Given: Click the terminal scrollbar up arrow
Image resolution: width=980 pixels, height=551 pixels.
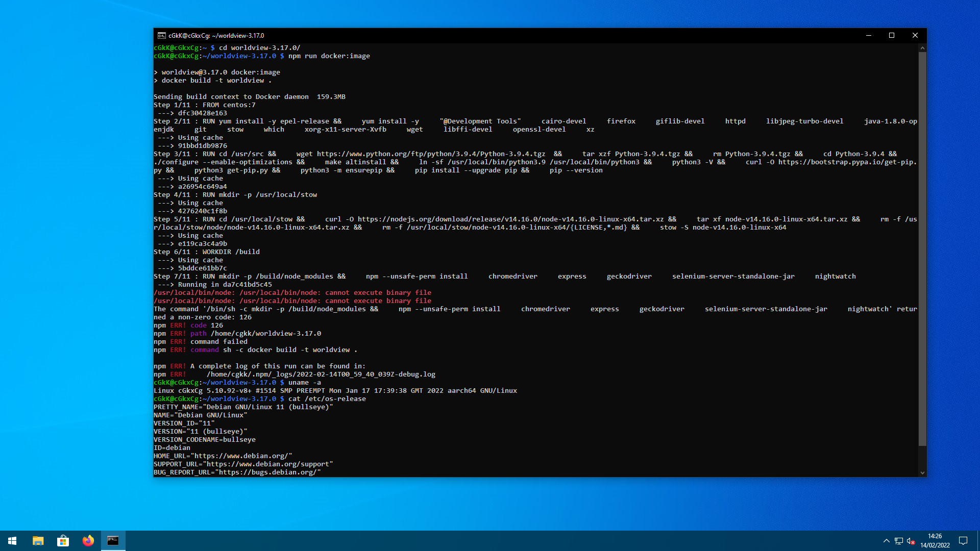Looking at the screenshot, I should tap(922, 48).
